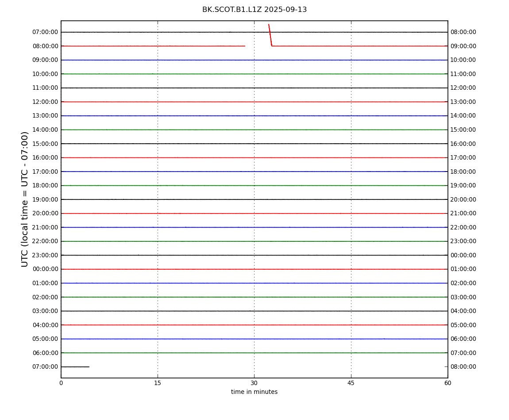Click UTC axis label 19:00:00 by black trace
Screen dimensions: 509x420
[45, 199]
